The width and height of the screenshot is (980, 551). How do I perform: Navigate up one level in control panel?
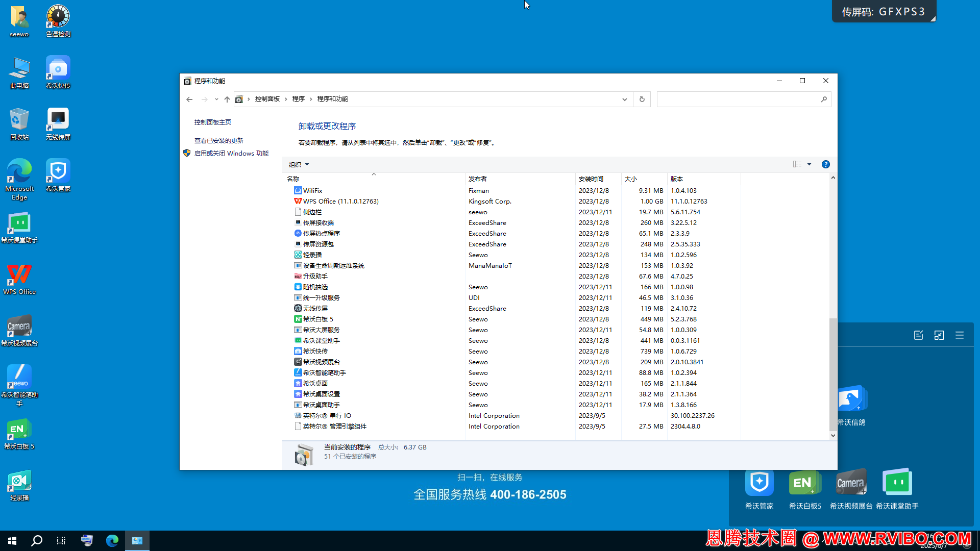(x=227, y=99)
